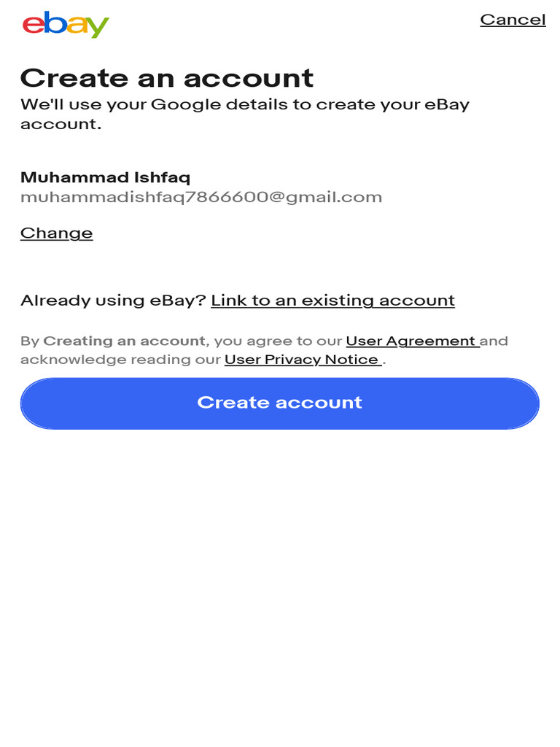
Task: View the User Privacy Notice
Action: (301, 359)
